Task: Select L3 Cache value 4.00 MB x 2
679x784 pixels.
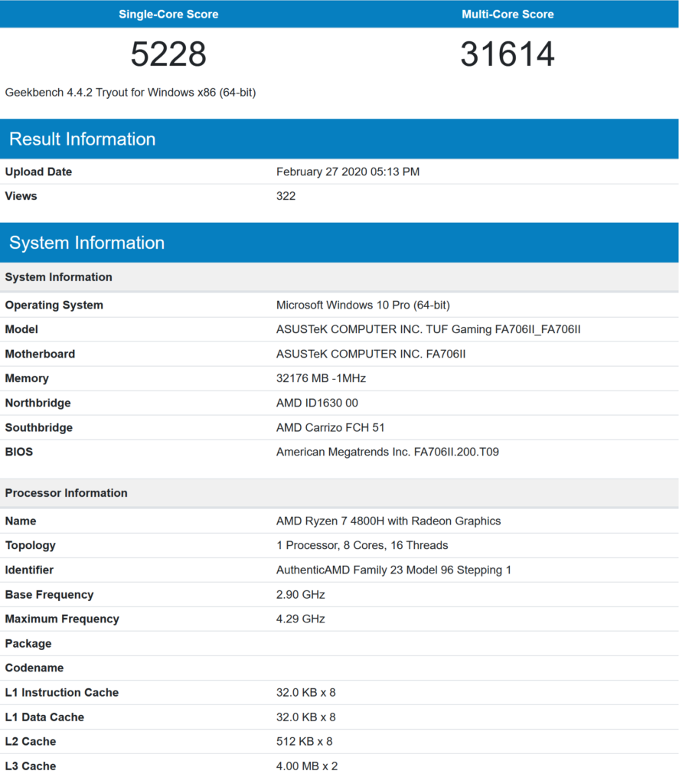Action: tap(307, 766)
